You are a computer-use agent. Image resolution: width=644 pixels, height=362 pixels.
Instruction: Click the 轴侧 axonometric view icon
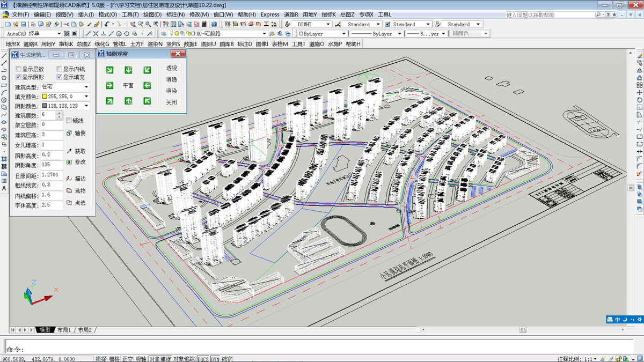[69, 133]
